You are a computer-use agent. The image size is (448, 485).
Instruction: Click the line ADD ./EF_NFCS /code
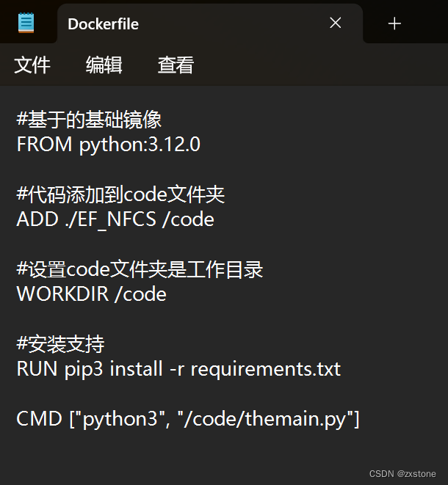click(x=115, y=219)
